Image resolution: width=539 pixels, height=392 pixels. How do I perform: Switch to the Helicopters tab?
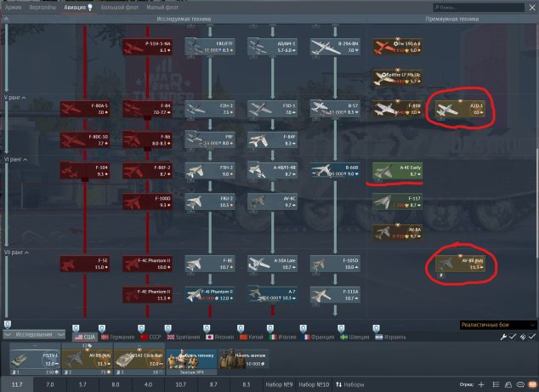pos(44,6)
